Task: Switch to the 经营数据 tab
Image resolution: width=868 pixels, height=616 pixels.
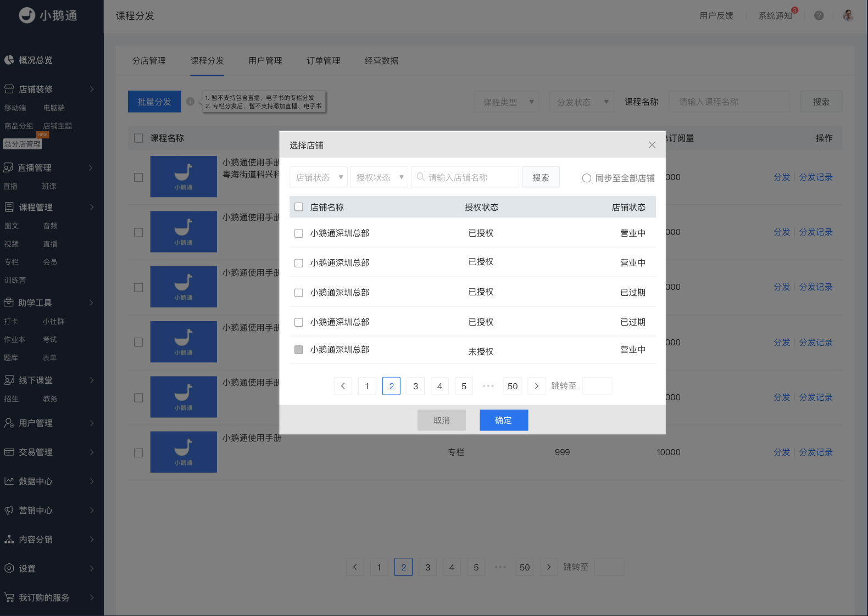Action: (382, 61)
